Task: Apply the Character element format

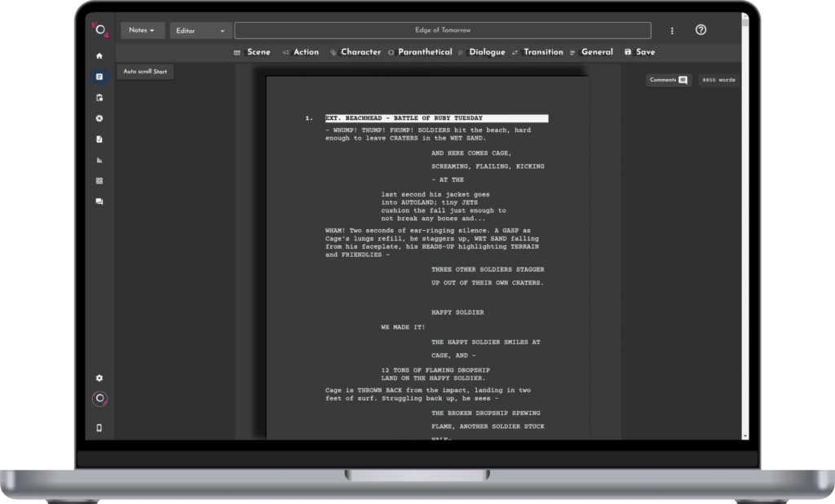Action: pyautogui.click(x=356, y=52)
